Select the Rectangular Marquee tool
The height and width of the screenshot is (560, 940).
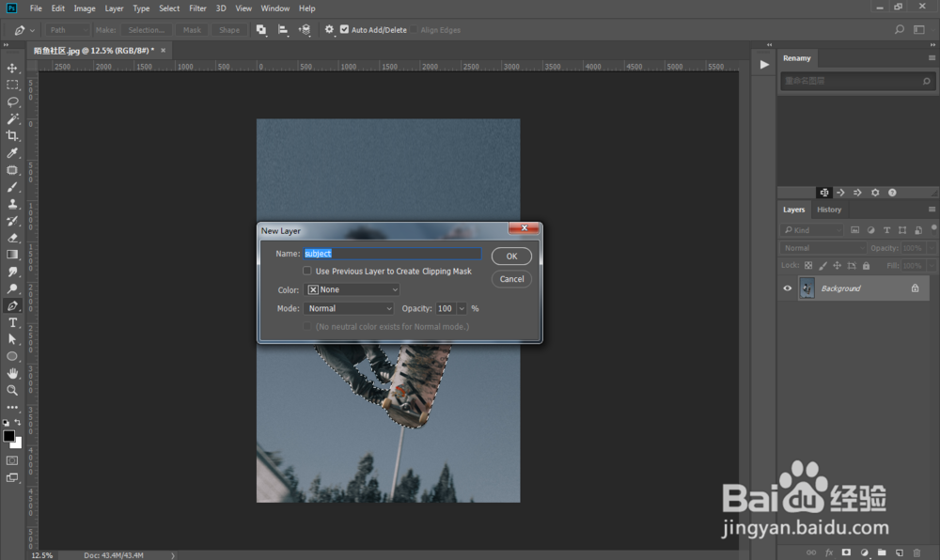pyautogui.click(x=12, y=86)
